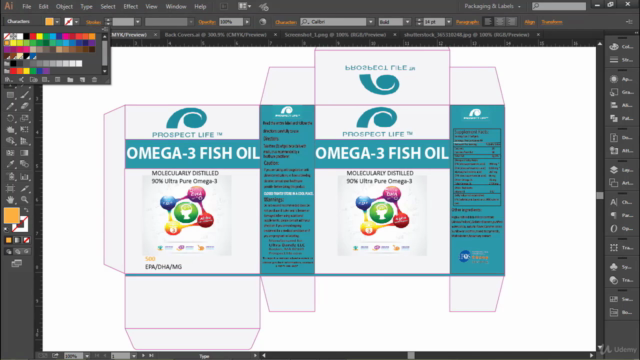Open the Appearance panel icon
Screen dimensions: 640x360
(x=614, y=79)
